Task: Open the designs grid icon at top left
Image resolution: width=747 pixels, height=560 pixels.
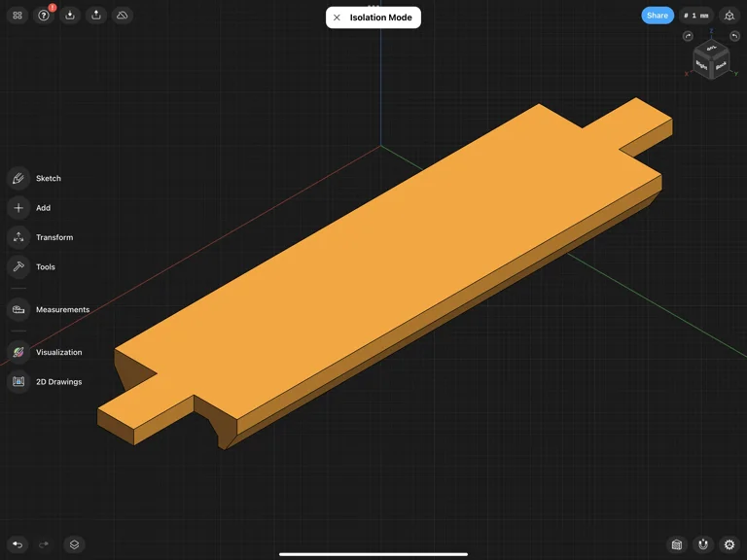Action: 18,16
